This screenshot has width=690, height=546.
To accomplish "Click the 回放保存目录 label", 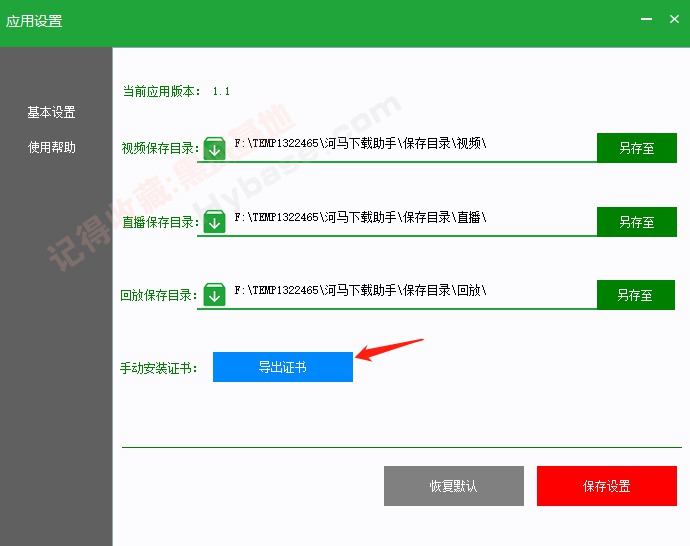I will pos(159,295).
